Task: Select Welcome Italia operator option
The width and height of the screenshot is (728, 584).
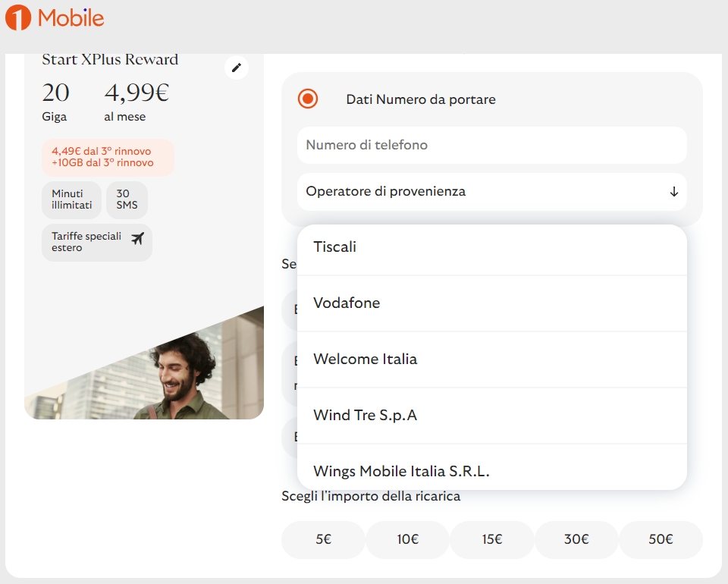Action: [x=491, y=360]
